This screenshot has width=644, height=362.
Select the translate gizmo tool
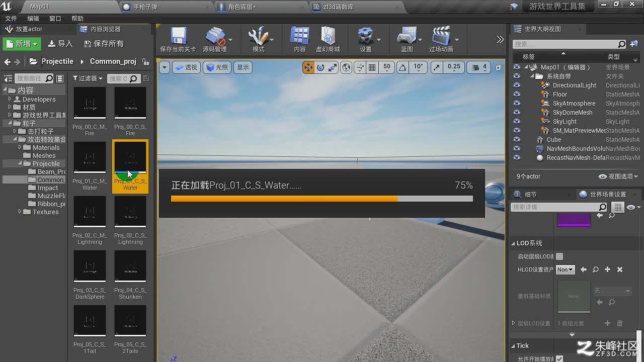tap(308, 67)
